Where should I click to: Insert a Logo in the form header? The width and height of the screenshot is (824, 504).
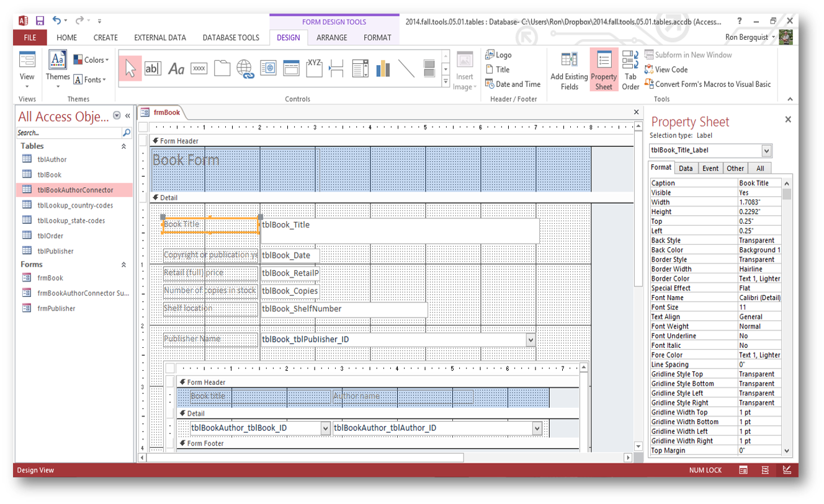(498, 55)
